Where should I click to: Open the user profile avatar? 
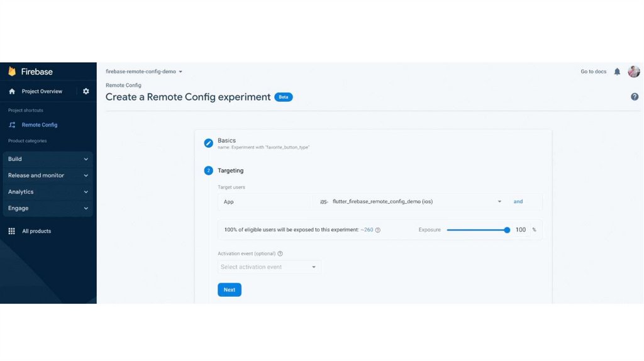click(x=634, y=72)
